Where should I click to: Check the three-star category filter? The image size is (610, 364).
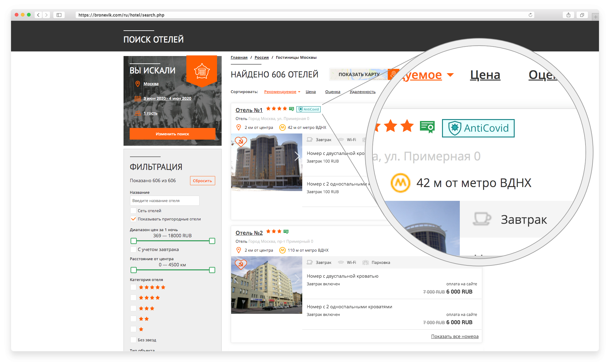[x=133, y=308]
